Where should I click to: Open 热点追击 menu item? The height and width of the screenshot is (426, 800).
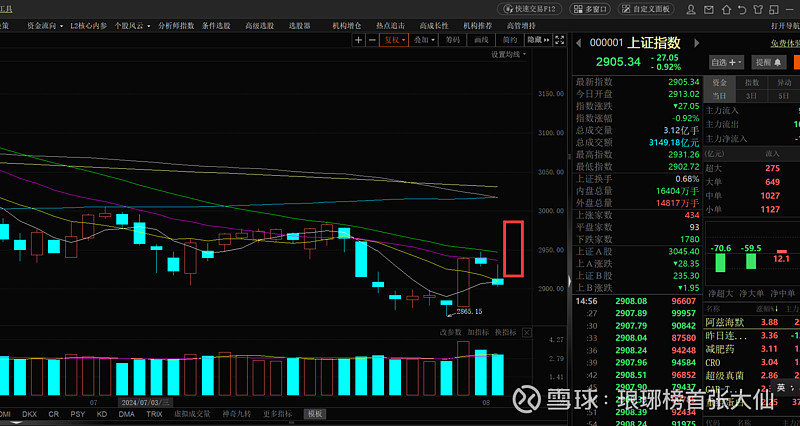(x=390, y=26)
